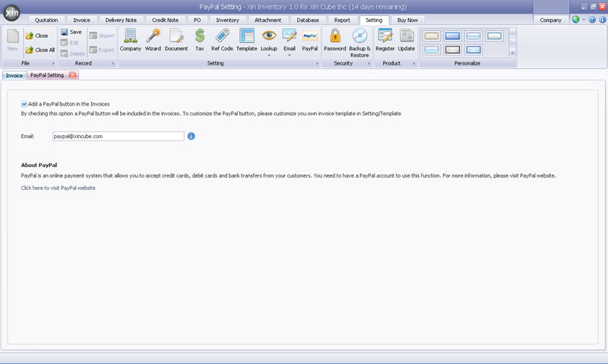
Task: Open Company settings icon
Action: pos(130,40)
